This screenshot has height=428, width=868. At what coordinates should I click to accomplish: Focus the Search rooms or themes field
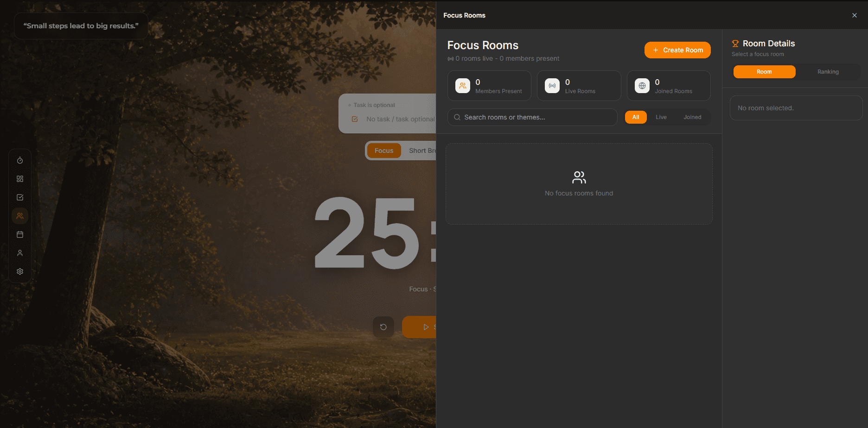(532, 117)
